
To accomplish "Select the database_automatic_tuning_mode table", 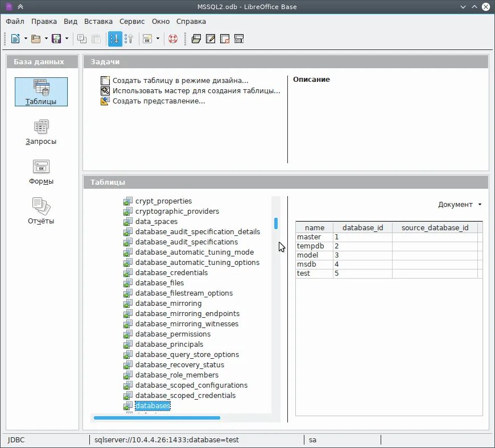I will click(x=195, y=252).
